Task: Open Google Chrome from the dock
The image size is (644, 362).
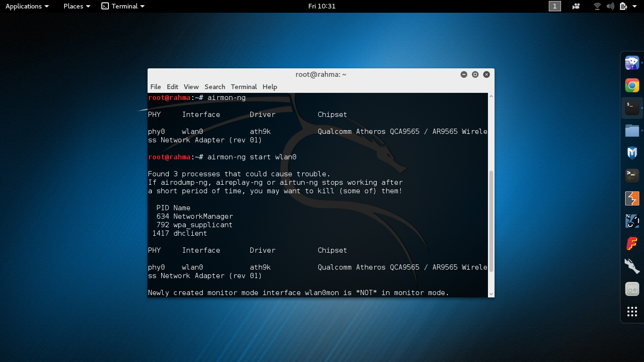Action: point(632,85)
